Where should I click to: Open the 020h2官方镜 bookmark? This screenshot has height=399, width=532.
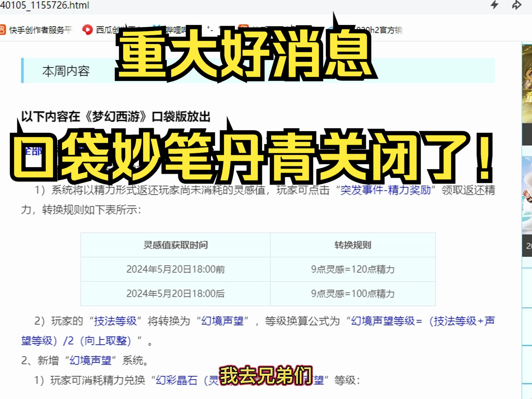379,30
